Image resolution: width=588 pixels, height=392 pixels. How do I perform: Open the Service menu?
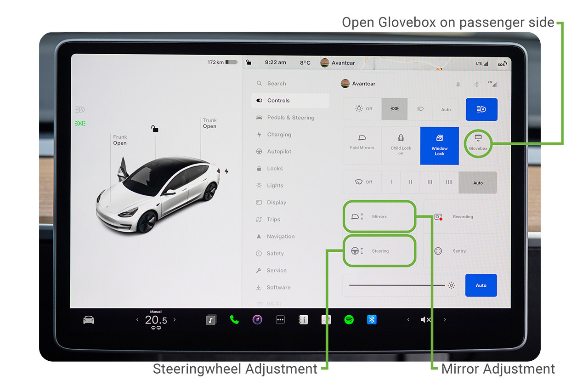coord(290,271)
